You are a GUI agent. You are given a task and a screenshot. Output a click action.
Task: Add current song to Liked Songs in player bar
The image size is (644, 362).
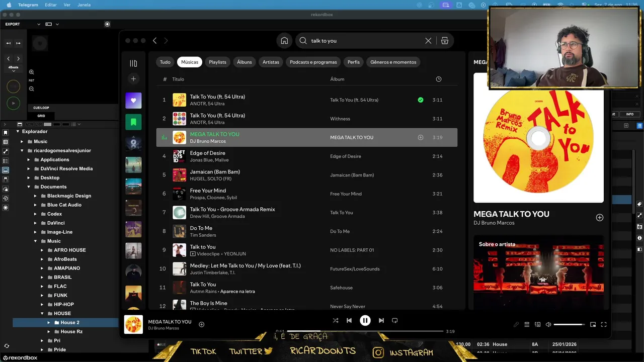pyautogui.click(x=201, y=325)
